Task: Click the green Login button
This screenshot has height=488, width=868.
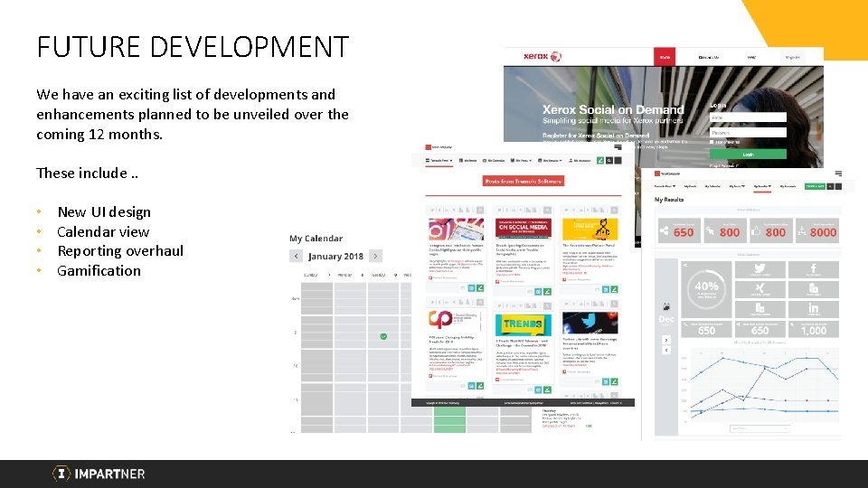Action: click(x=748, y=155)
